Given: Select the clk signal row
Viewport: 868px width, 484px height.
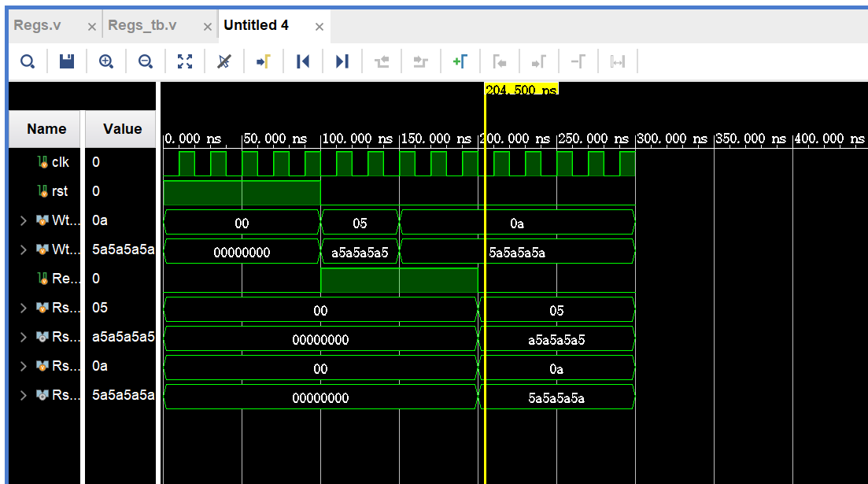Looking at the screenshot, I should 60,162.
